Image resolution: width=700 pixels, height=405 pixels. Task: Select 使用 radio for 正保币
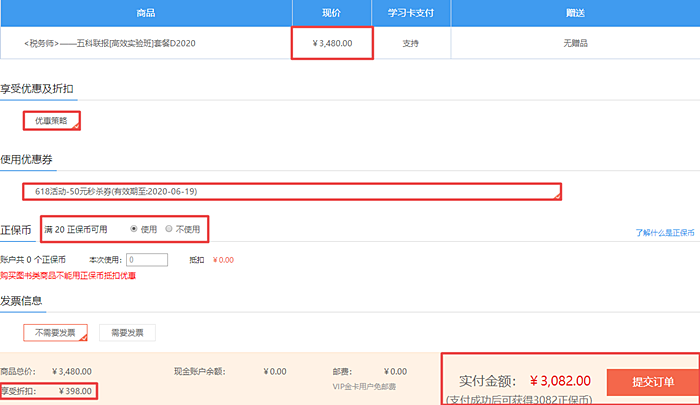(x=133, y=229)
